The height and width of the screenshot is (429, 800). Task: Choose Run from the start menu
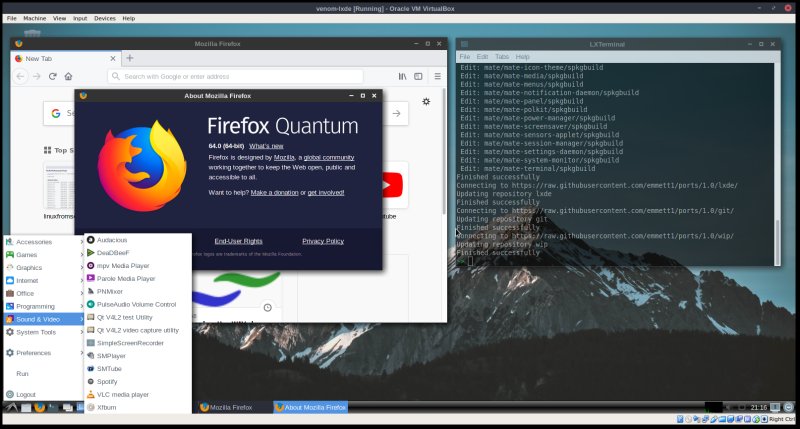coord(44,374)
